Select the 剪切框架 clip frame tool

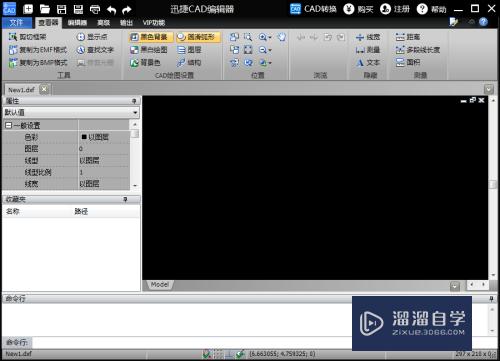(28, 37)
